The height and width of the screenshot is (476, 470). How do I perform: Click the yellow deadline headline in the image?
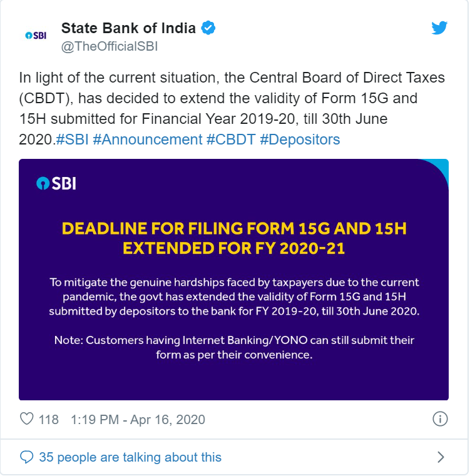pos(233,239)
